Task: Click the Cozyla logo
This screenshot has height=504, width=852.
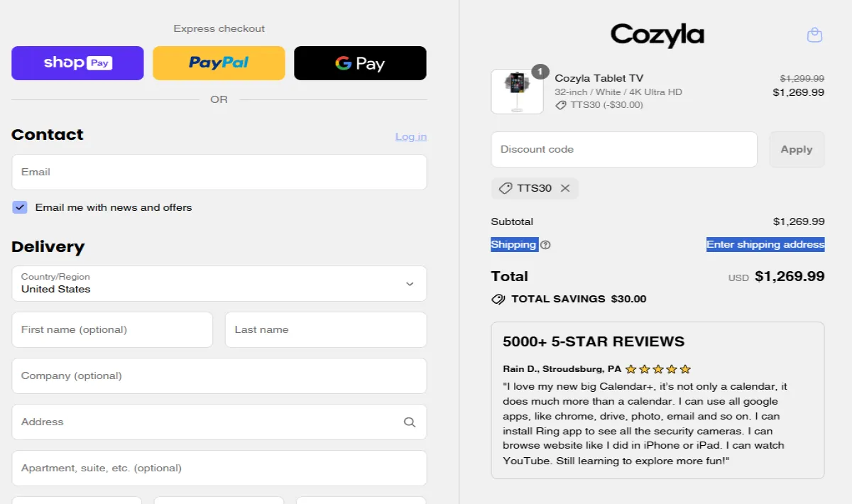Action: [657, 35]
